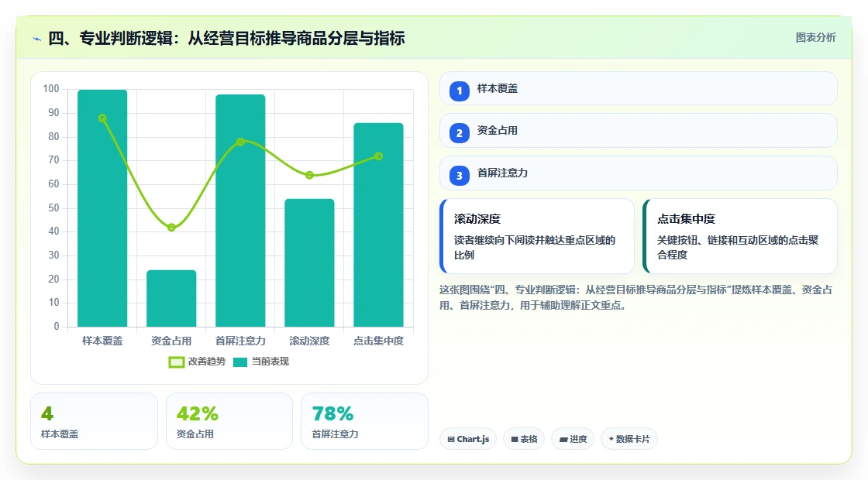Click the diamond icon in the 数据卡片 tag
This screenshot has width=868, height=480.
[611, 438]
